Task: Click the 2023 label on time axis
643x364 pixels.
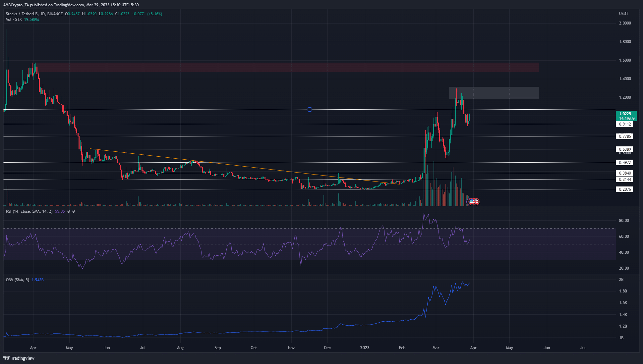Action: click(x=365, y=348)
